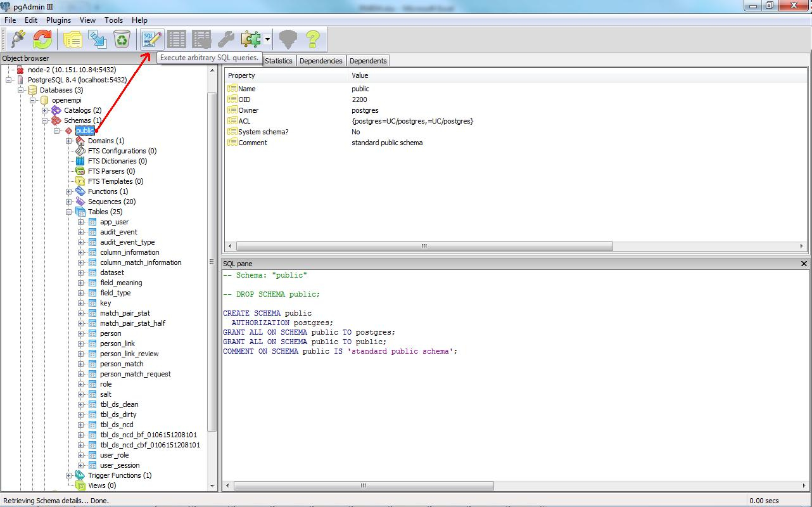
Task: Open the Execute arbitrary SQL queries tool
Action: click(151, 39)
